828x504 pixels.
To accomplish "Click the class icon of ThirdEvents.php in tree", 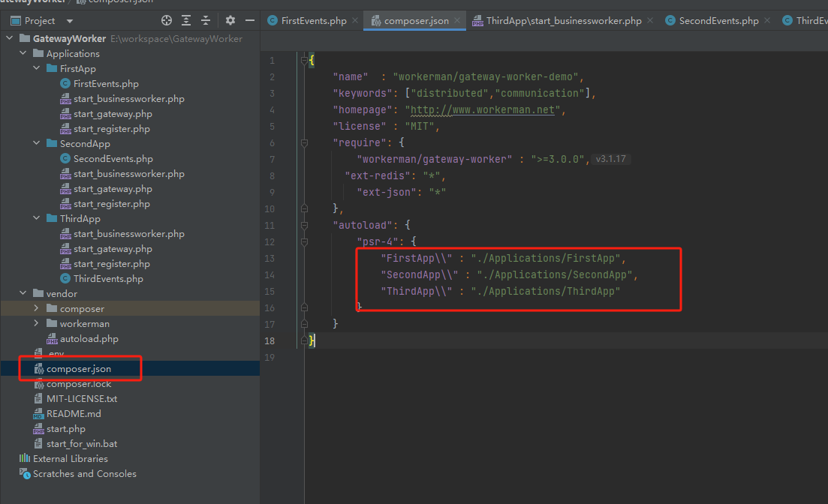I will pos(65,278).
